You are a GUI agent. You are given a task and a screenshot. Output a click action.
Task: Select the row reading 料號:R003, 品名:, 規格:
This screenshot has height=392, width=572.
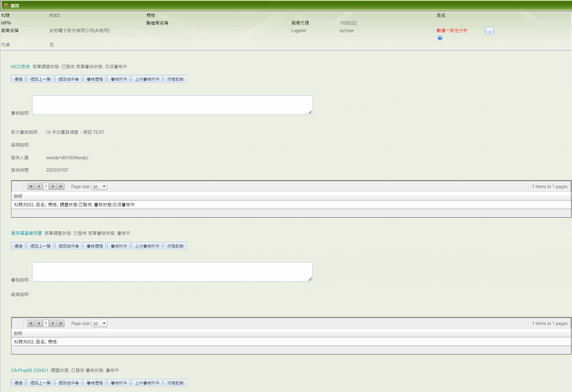291,342
